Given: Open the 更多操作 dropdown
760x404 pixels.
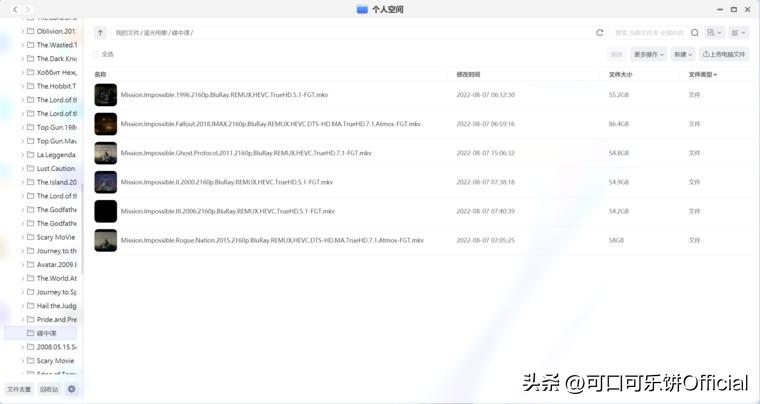Looking at the screenshot, I should (649, 54).
